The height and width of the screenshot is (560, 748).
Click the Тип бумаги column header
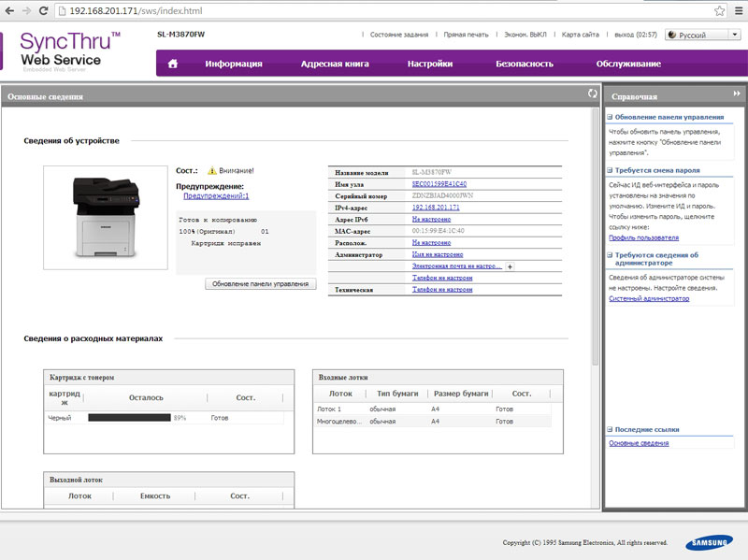(397, 394)
